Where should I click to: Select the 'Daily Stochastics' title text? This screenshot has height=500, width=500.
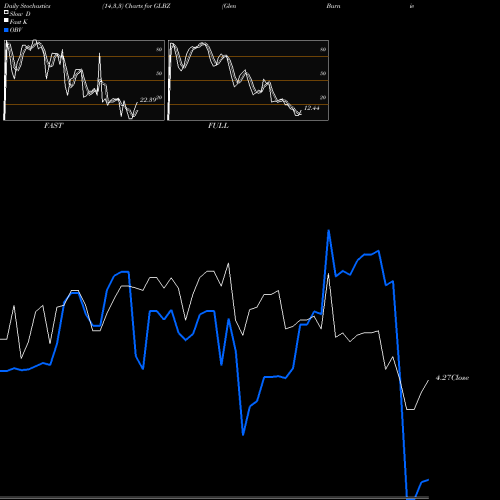(x=27, y=6)
